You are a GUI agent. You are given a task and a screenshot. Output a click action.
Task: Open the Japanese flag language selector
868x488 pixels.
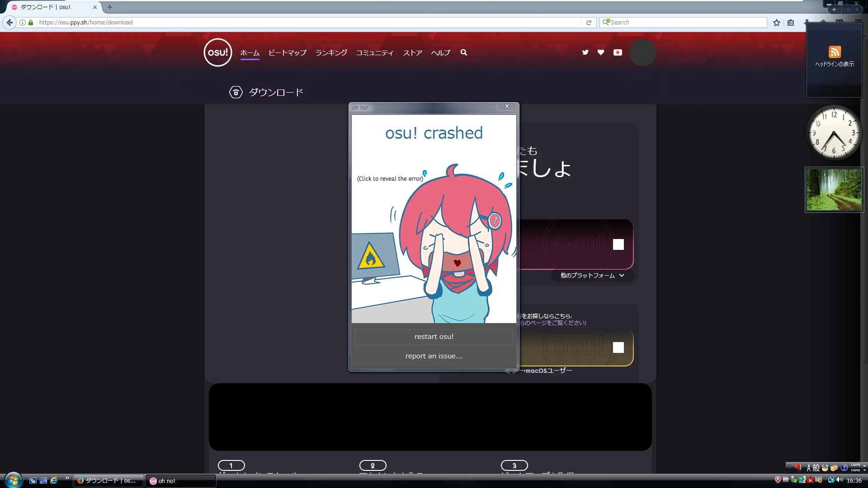coord(618,52)
